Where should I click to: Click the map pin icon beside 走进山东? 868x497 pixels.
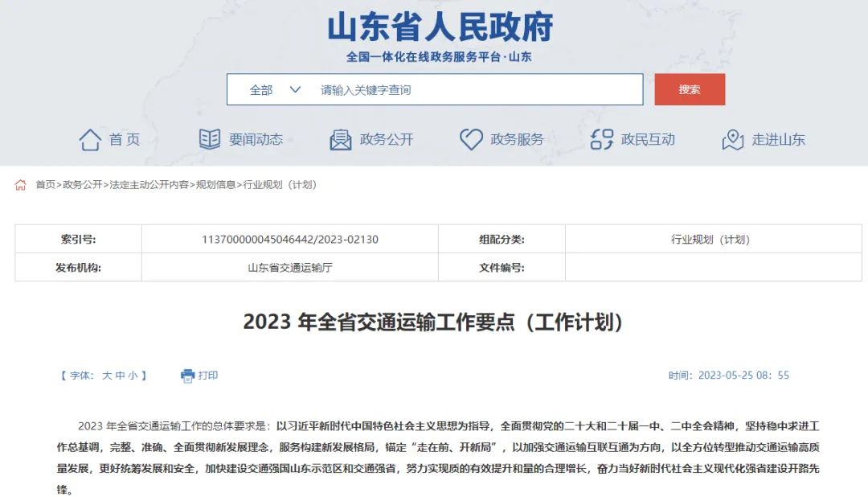[x=732, y=140]
